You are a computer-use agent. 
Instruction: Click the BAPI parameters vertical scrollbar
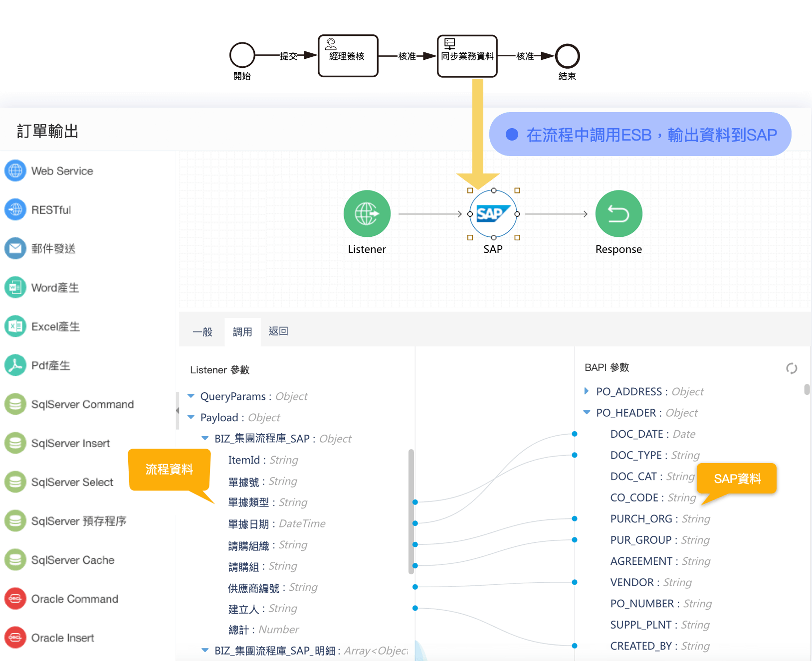coord(807,389)
